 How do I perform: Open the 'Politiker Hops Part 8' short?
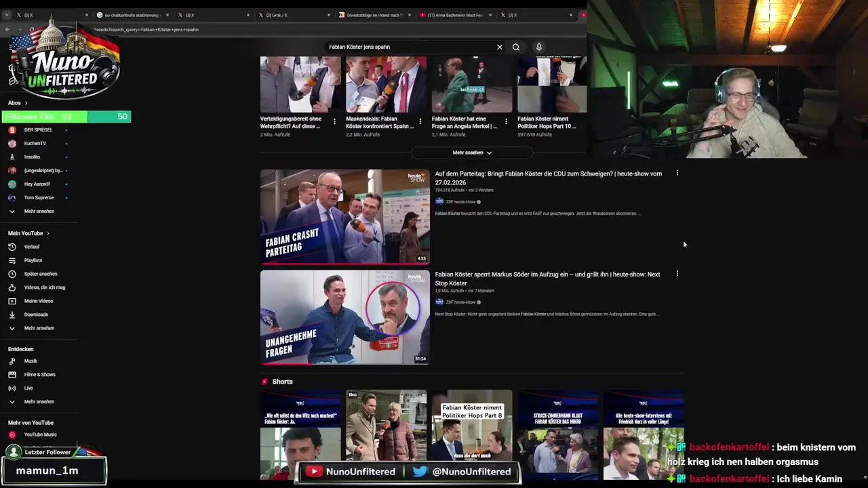coord(472,434)
